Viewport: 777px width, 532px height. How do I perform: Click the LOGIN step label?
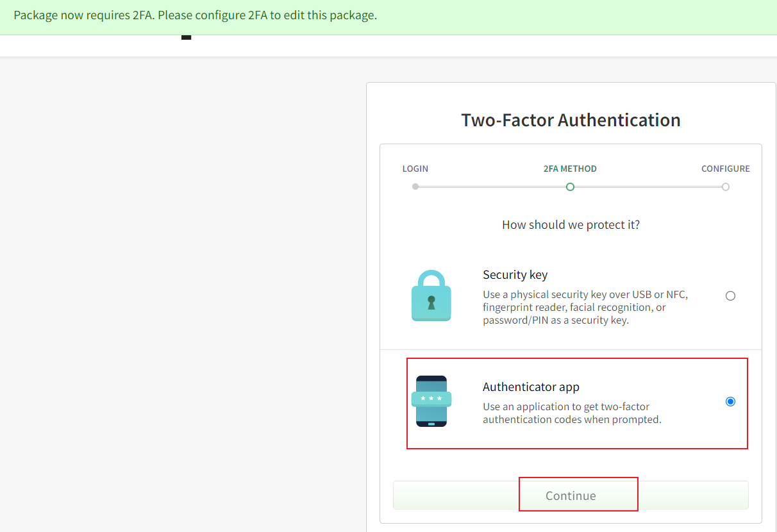(x=415, y=169)
